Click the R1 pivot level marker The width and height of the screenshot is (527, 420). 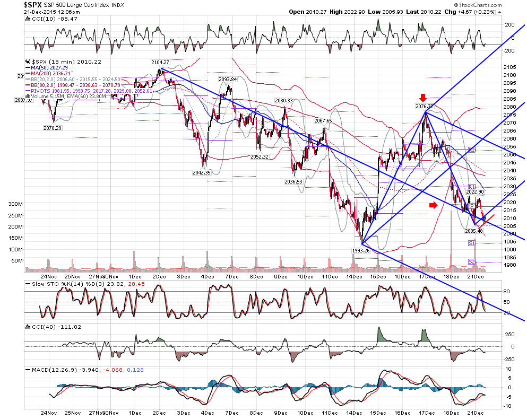pos(472,187)
